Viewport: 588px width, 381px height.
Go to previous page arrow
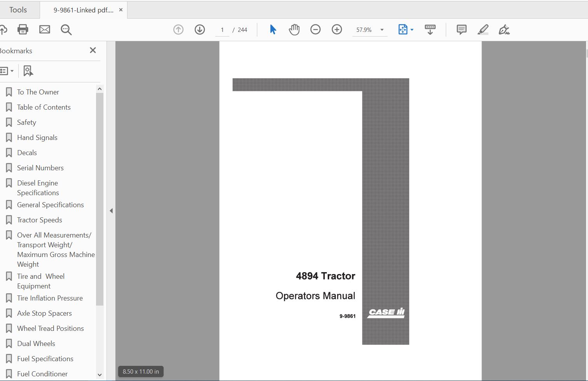coord(178,30)
